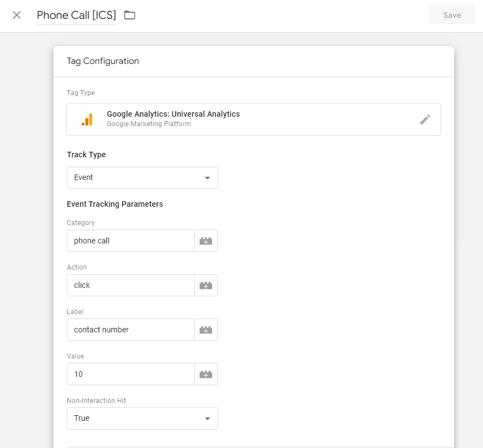Screen dimensions: 483x448
Task: Edit the tag name Phone Call [ICS]
Action: (x=76, y=15)
